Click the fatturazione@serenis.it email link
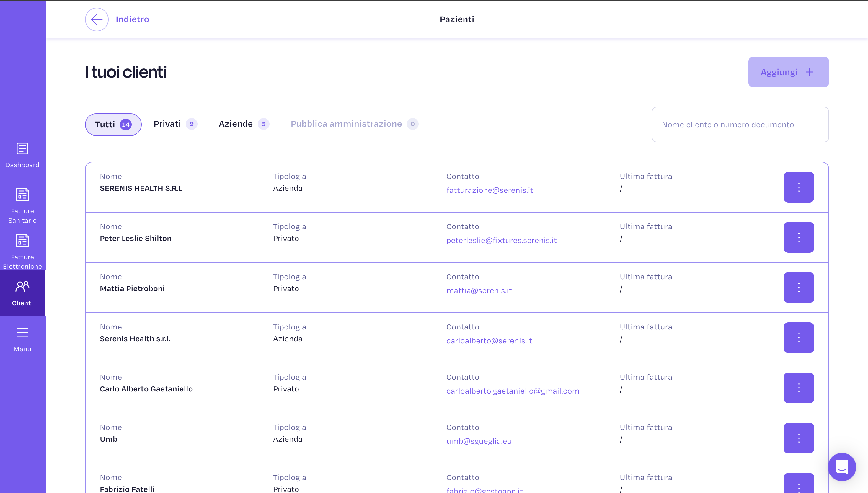 tap(490, 190)
